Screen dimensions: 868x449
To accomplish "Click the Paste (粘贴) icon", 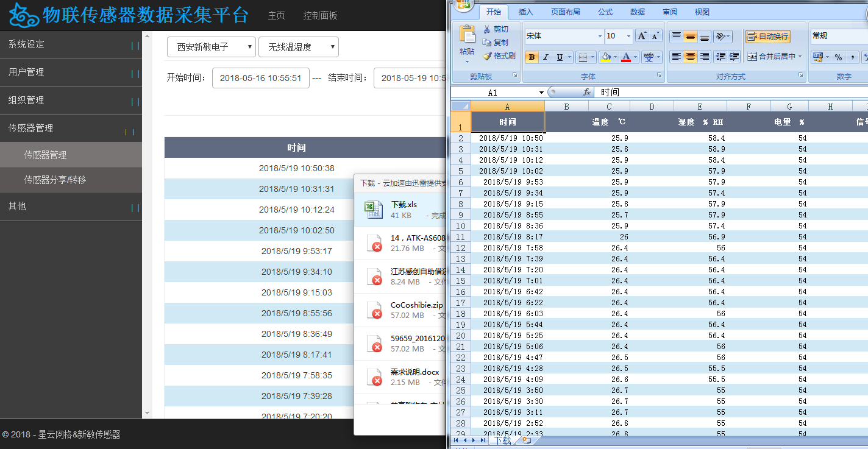I will point(467,35).
